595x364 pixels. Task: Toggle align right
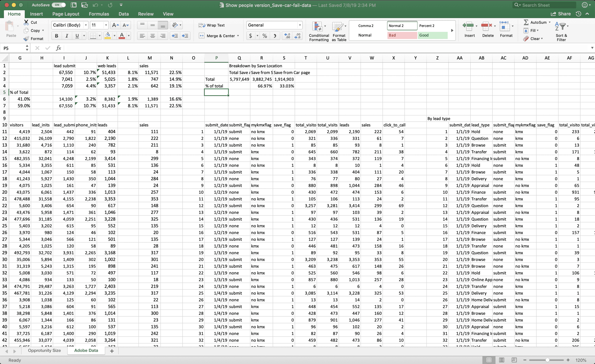coord(163,36)
